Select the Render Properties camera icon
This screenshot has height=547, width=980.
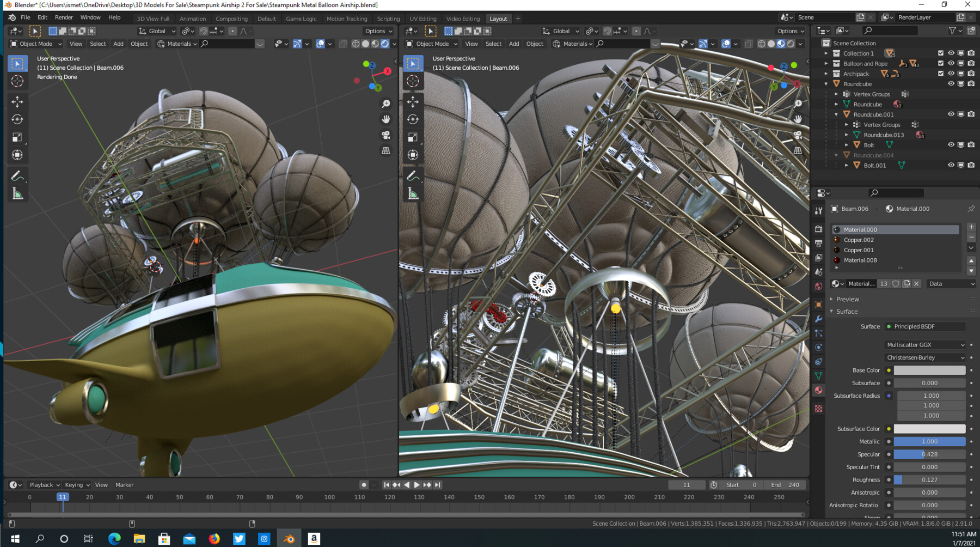coord(818,230)
